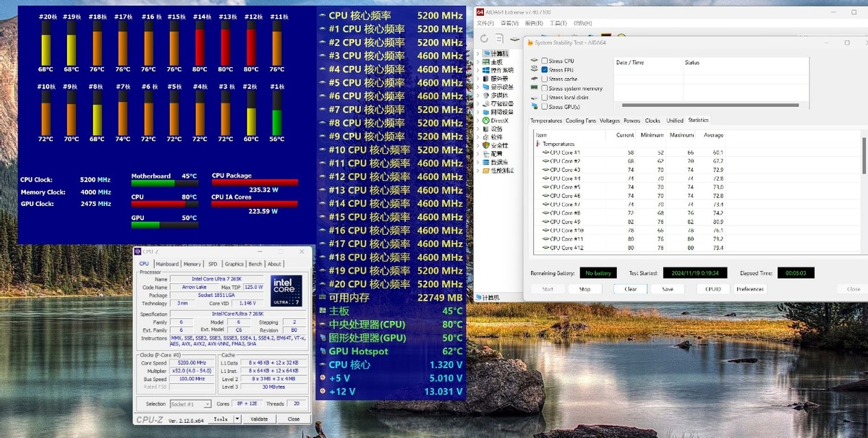Screen dimensions: 868x438
Task: Select the DirectX icon in the tree
Action: tap(486, 121)
